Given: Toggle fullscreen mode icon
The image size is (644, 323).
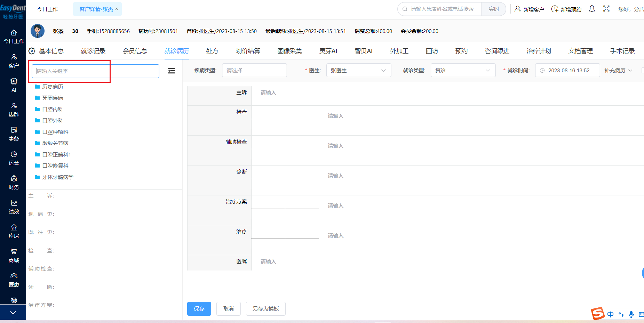Looking at the screenshot, I should 606,9.
